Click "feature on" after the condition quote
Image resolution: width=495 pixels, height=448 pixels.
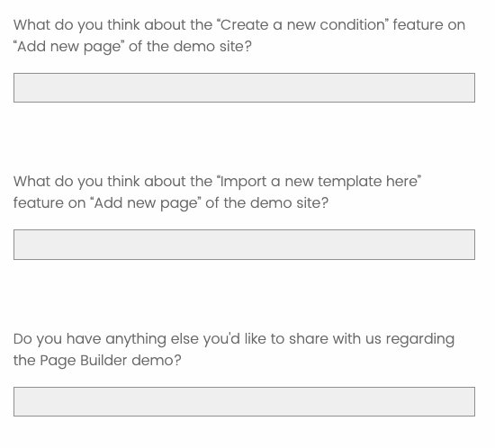tap(429, 25)
